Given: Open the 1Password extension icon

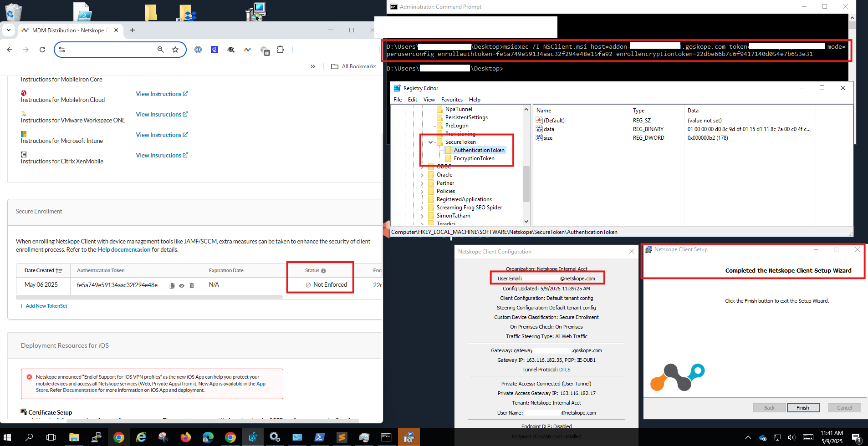Looking at the screenshot, I should 198,50.
